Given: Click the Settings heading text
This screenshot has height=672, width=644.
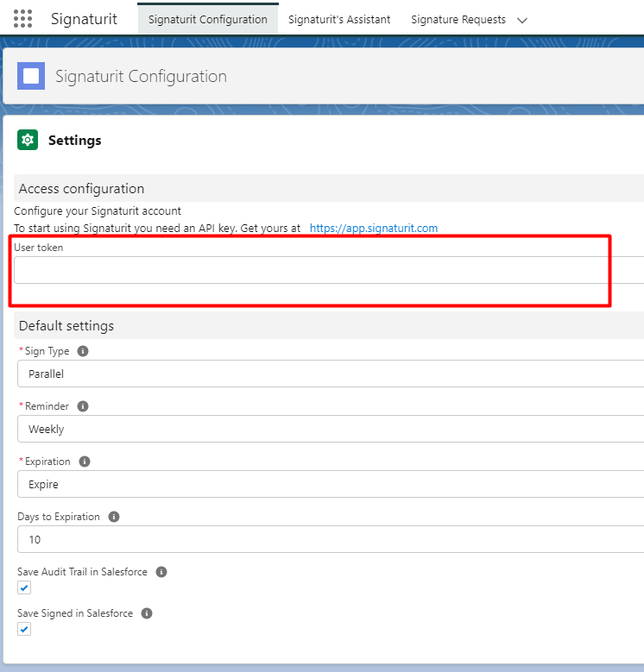Looking at the screenshot, I should coord(74,140).
